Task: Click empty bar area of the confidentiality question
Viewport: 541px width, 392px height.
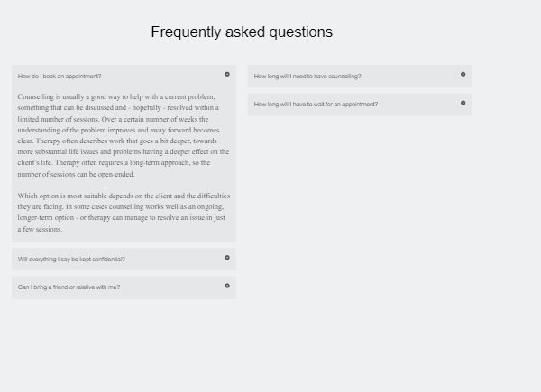Action: (174, 260)
